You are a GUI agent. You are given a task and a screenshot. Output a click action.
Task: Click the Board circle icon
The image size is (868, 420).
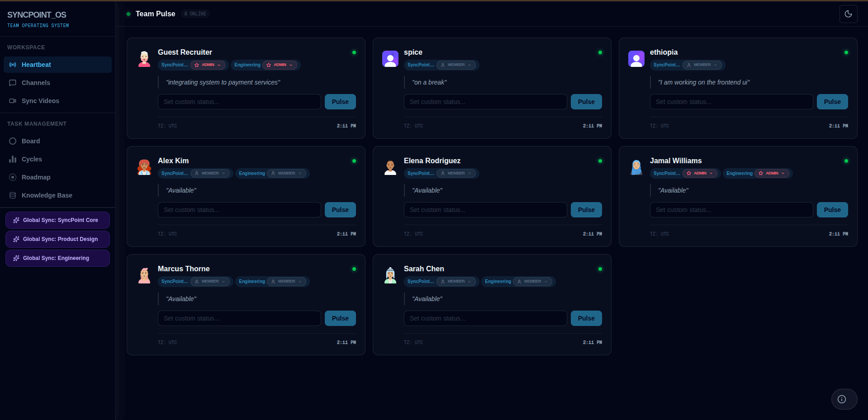point(13,141)
